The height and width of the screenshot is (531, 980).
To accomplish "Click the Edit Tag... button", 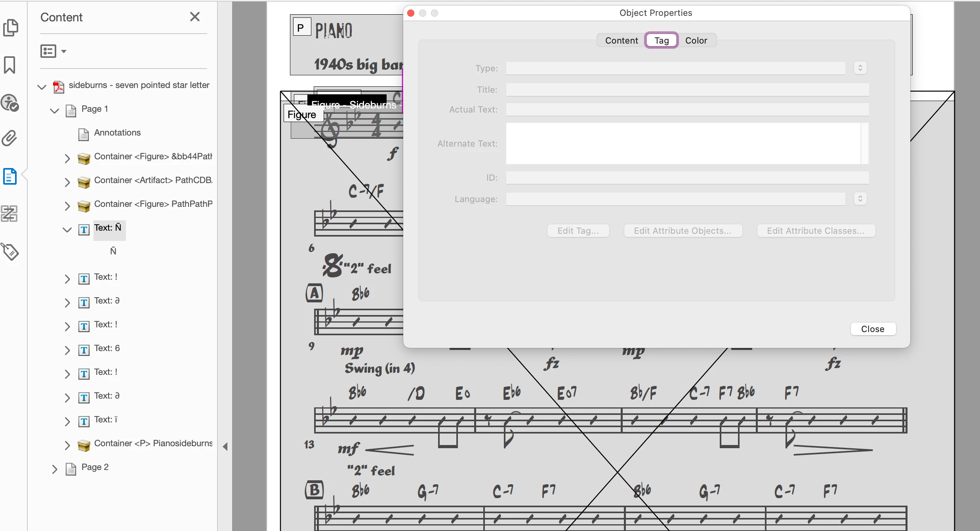I will click(x=578, y=231).
